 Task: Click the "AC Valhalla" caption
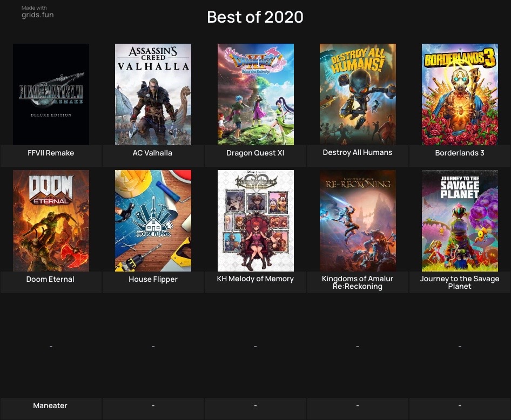(x=152, y=153)
